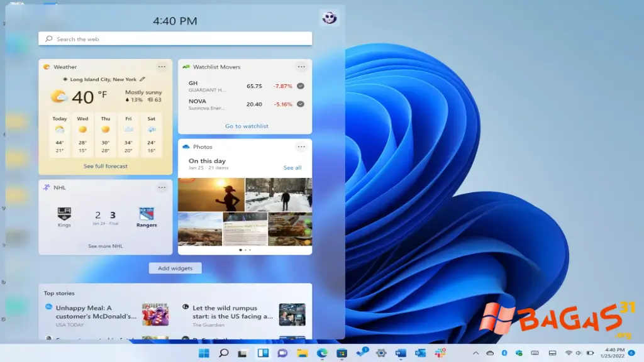The height and width of the screenshot is (362, 644).
Task: Open the notification count badge
Action: pyautogui.click(x=631, y=353)
